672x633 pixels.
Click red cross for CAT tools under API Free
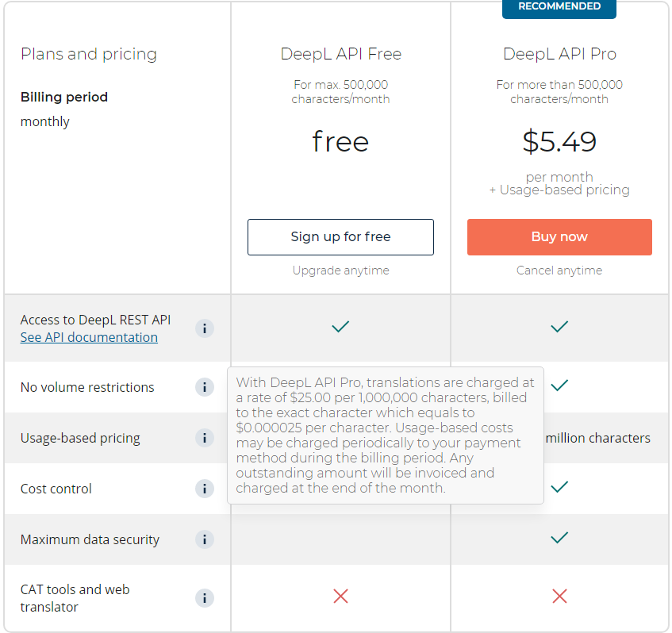tap(340, 596)
